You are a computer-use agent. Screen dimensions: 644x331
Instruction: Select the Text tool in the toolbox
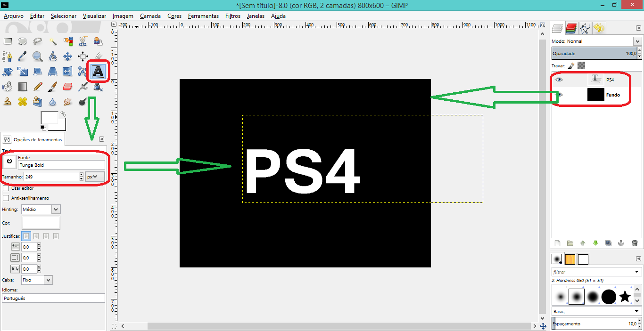tap(98, 72)
